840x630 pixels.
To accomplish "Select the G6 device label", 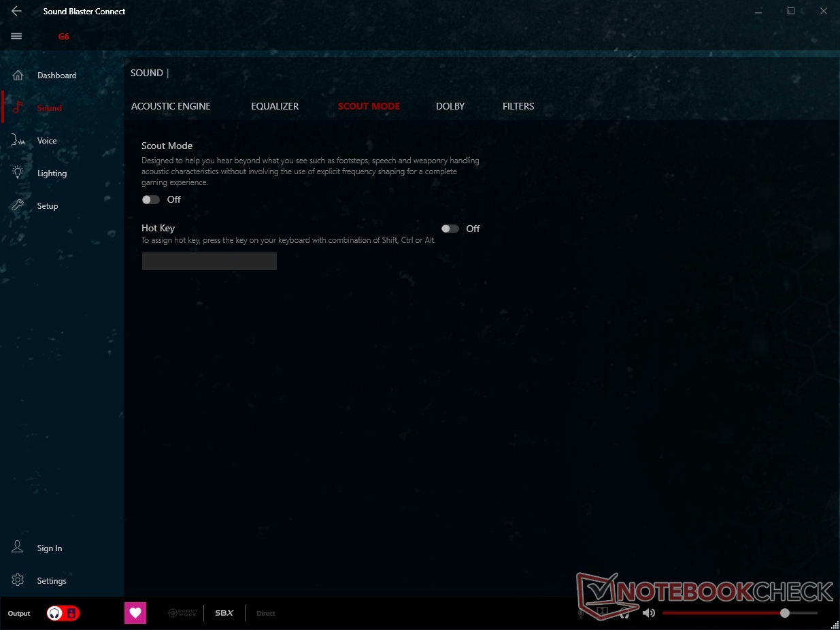I will (63, 37).
